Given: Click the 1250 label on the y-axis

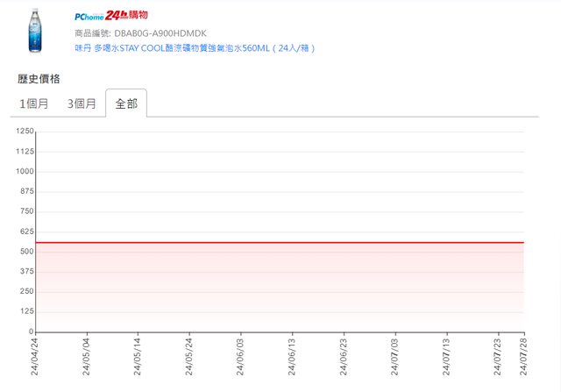Looking at the screenshot, I should (25, 132).
